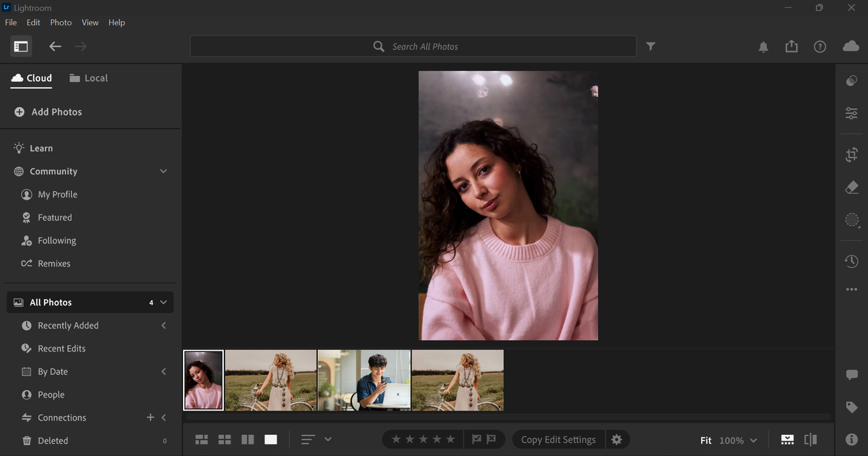The image size is (868, 456).
Task: Go back with the left arrow
Action: (55, 46)
